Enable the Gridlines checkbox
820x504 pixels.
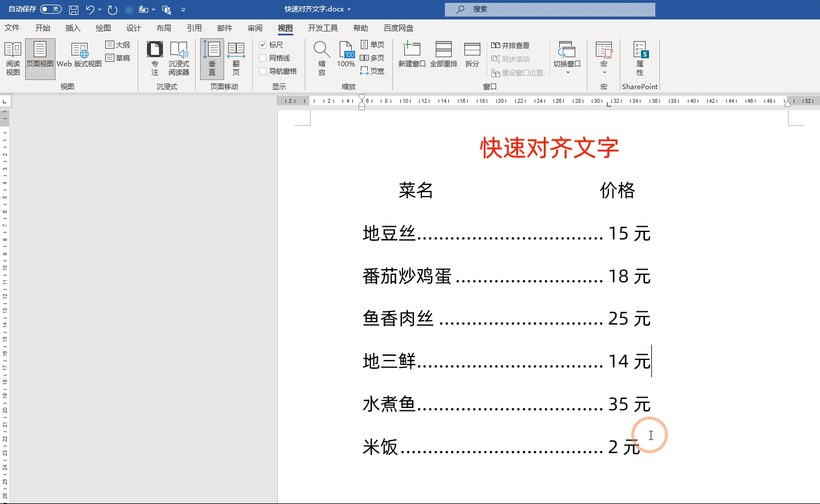click(263, 58)
